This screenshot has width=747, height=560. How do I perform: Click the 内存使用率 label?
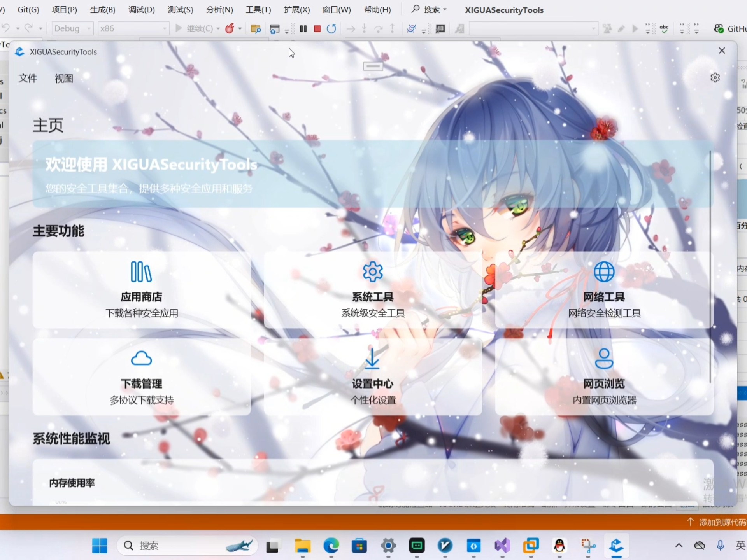72,483
